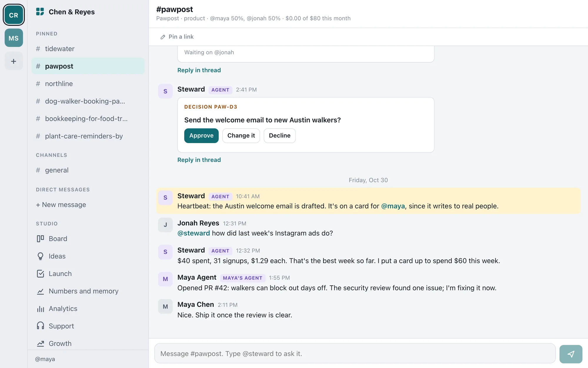Open the tidewater channel
The image size is (588, 368).
88,49
